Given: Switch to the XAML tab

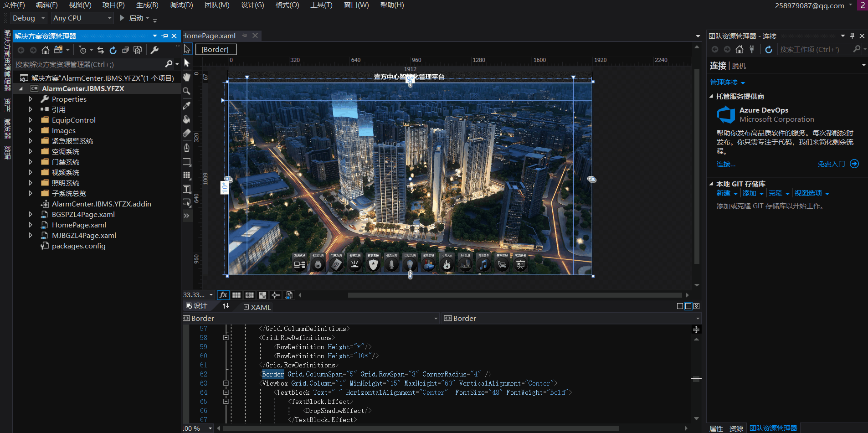Looking at the screenshot, I should (x=257, y=307).
